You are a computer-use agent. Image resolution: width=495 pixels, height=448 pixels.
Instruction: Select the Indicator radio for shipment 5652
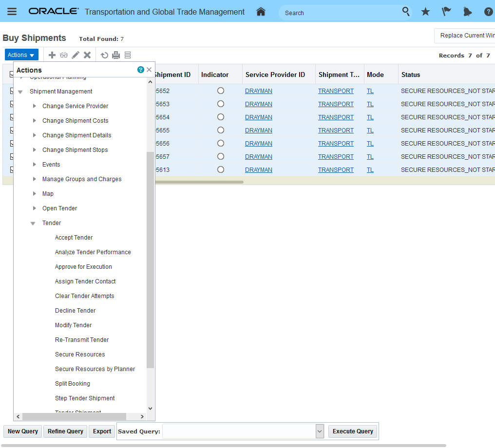[x=221, y=91]
